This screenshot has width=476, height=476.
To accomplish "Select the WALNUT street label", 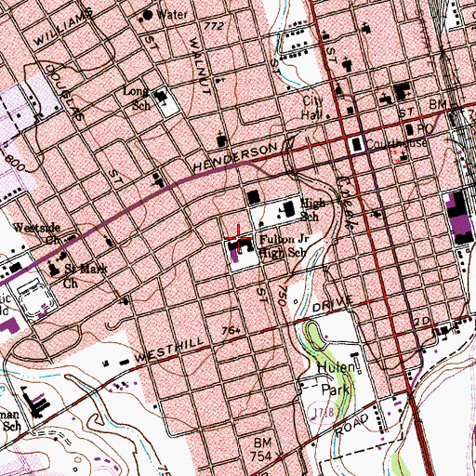I will (200, 66).
